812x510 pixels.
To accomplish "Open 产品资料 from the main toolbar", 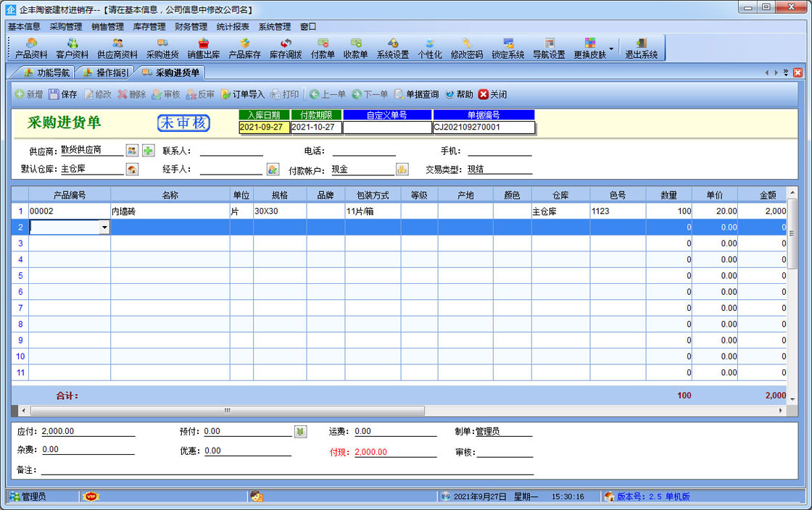I will click(31, 48).
